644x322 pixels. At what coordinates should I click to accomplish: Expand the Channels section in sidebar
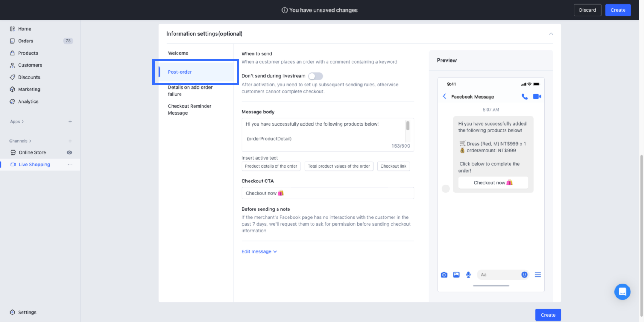point(20,141)
